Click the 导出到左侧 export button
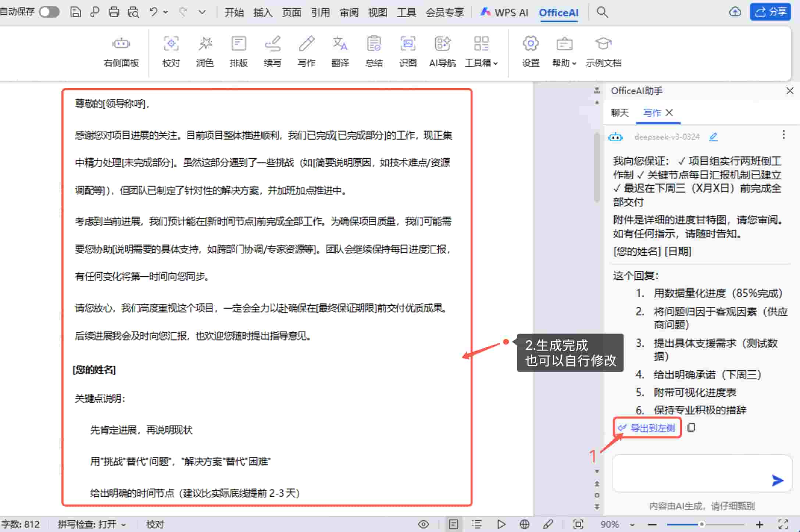Image resolution: width=800 pixels, height=532 pixels. coord(647,427)
